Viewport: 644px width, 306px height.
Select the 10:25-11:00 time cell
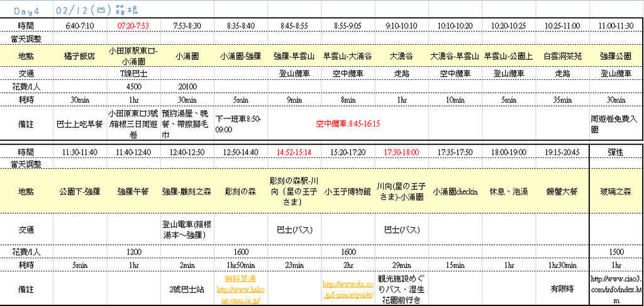point(562,26)
